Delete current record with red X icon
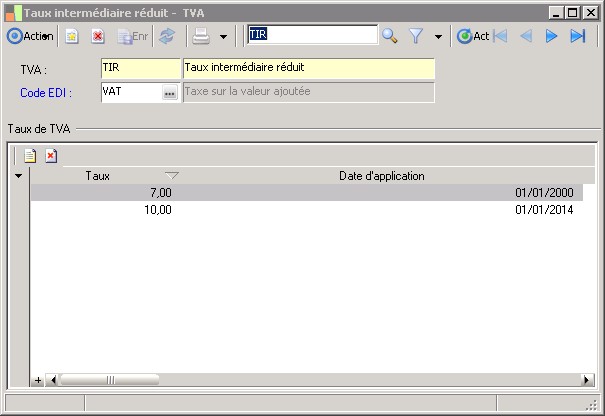 point(98,36)
